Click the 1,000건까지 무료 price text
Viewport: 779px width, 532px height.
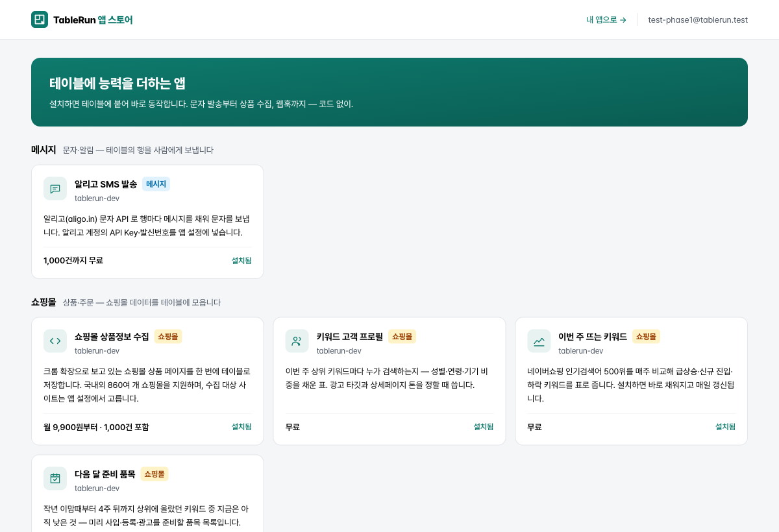(73, 261)
